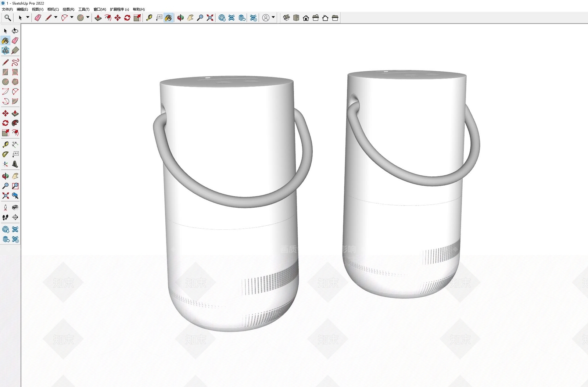Select Push/Pull in the left palette
This screenshot has width=588, height=387.
15,113
